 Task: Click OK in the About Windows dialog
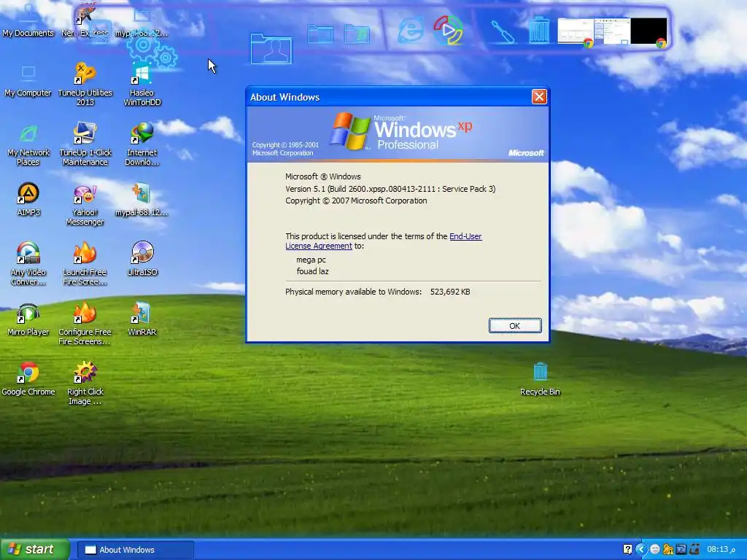[x=514, y=326]
